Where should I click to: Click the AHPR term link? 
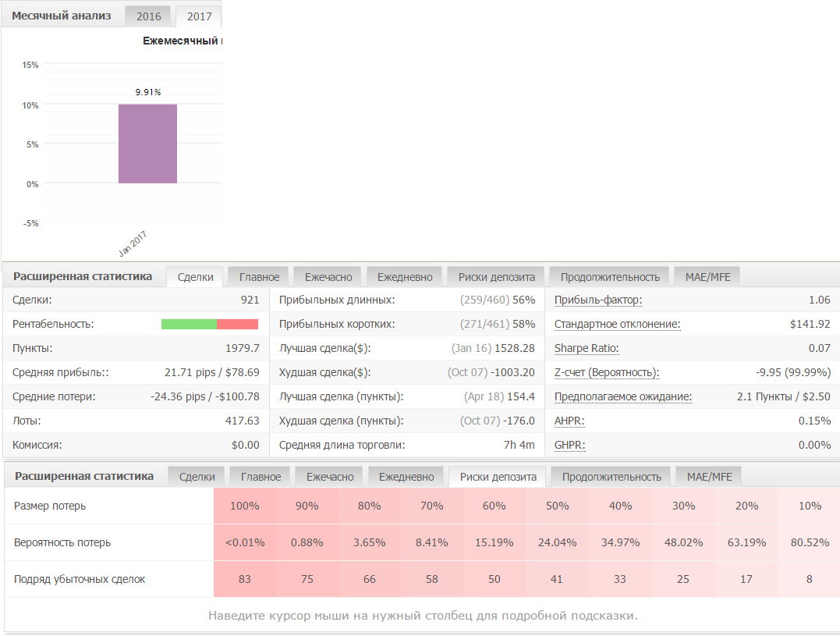569,421
